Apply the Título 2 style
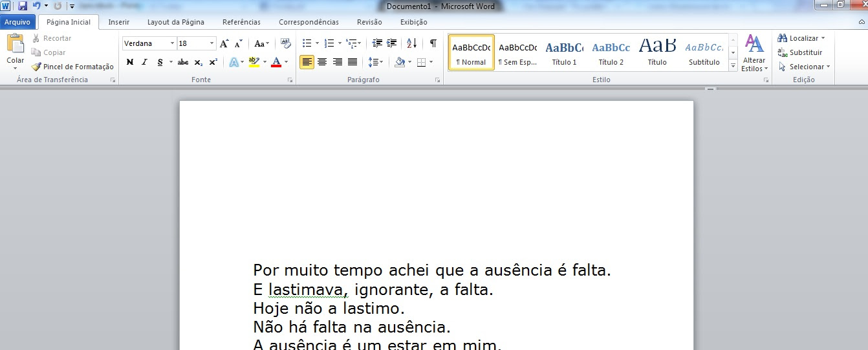This screenshot has width=868, height=350. coord(611,53)
